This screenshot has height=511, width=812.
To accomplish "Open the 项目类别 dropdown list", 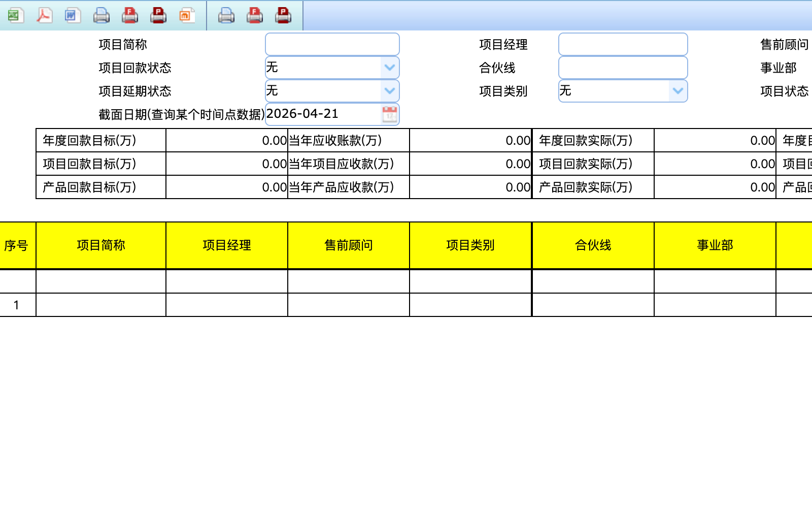I will 678,91.
